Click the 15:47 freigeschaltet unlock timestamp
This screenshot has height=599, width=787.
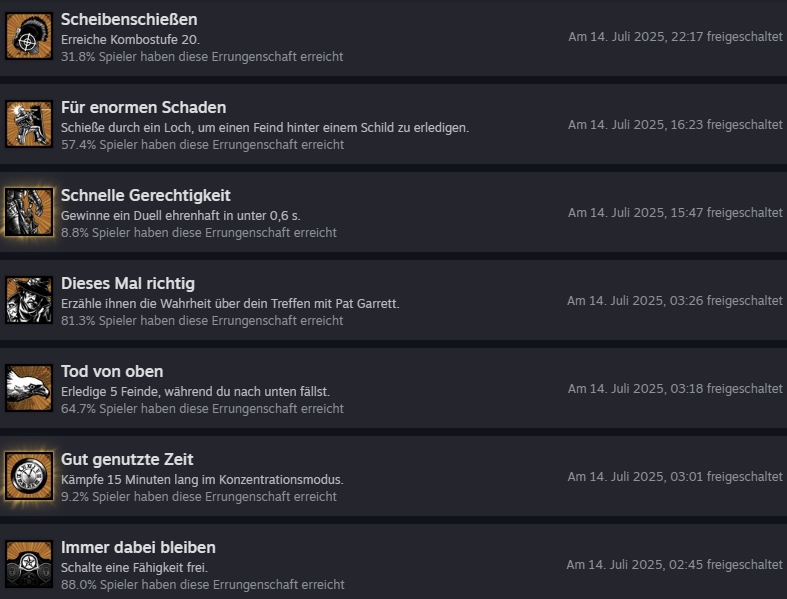tap(675, 213)
